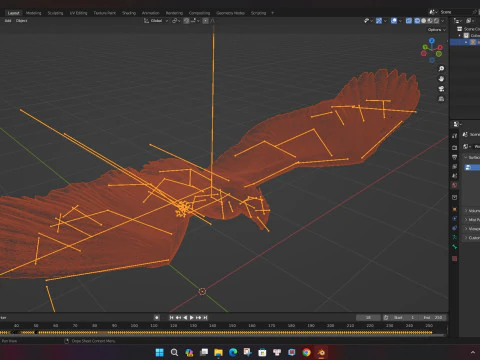
Task: Open File Explorer from the taskbar
Action: pyautogui.click(x=218, y=352)
